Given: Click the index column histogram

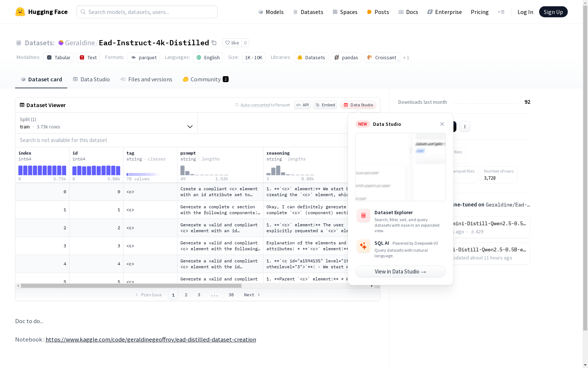Looking at the screenshot, I should pos(42,170).
